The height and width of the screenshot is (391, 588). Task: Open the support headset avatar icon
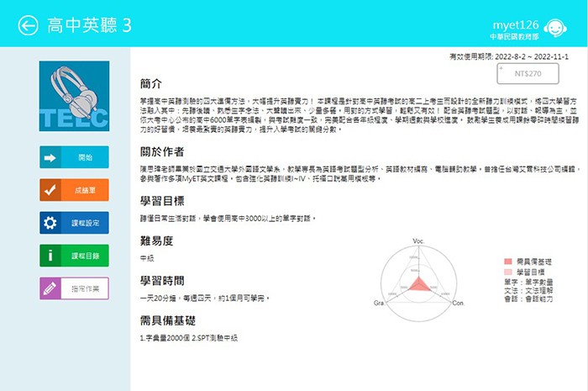(554, 25)
